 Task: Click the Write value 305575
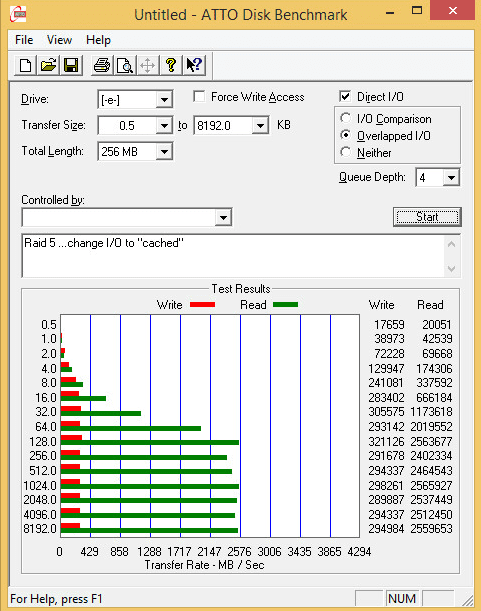[x=386, y=412]
